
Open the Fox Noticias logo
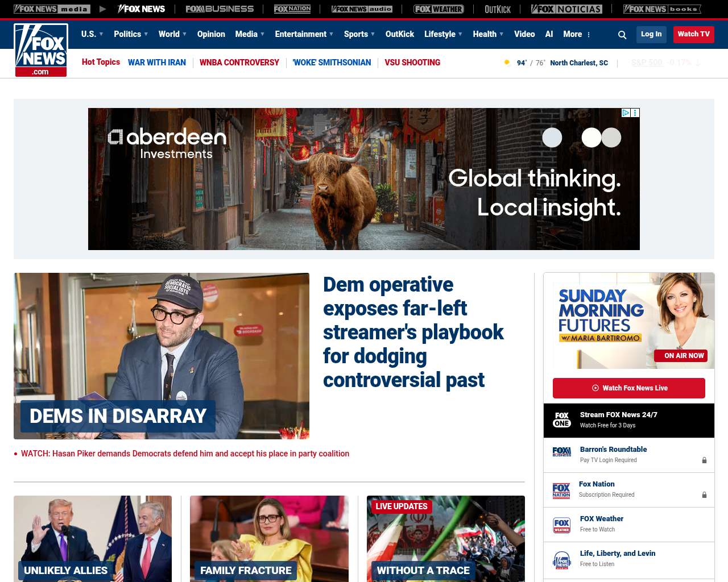pyautogui.click(x=566, y=9)
